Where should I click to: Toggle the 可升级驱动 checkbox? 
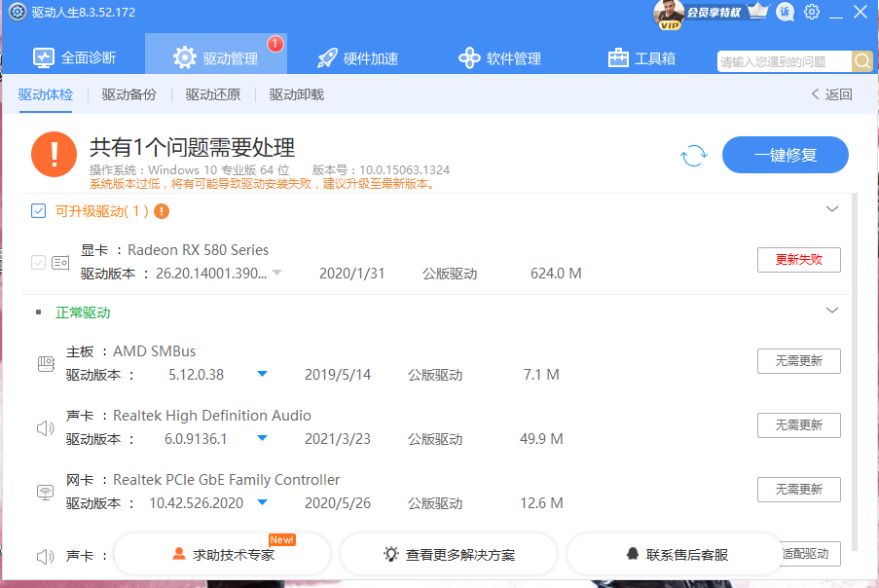click(38, 210)
